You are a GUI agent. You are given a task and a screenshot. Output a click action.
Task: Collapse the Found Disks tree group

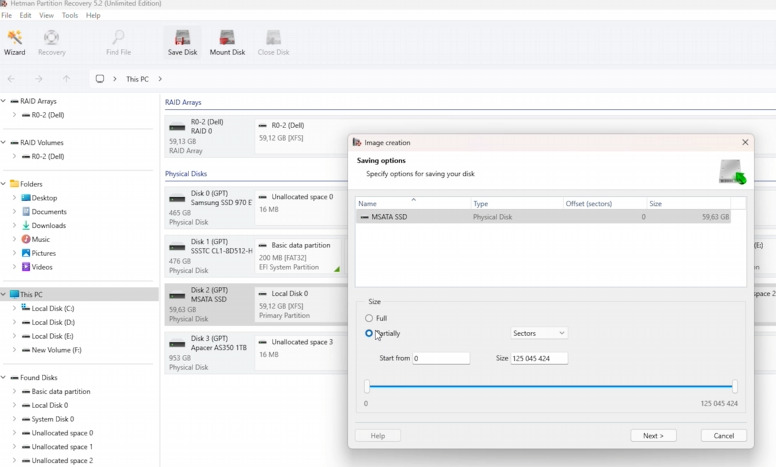tap(3, 377)
